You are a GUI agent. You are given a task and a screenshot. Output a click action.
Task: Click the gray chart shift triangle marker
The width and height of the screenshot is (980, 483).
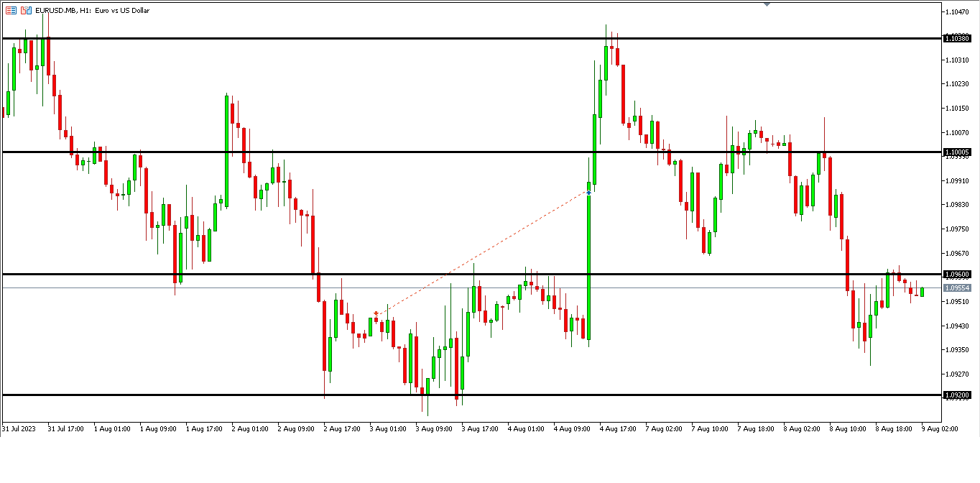[x=767, y=4]
